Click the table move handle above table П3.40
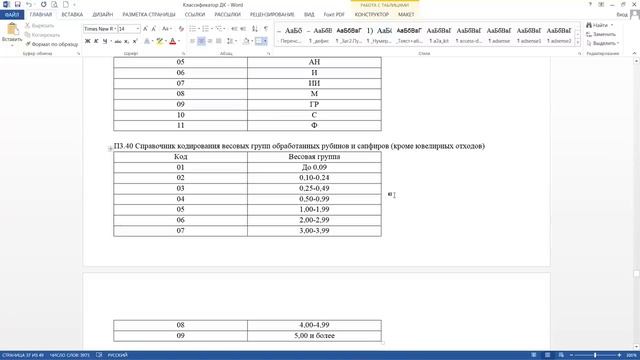Screen dimensions: 640x360 110,149
